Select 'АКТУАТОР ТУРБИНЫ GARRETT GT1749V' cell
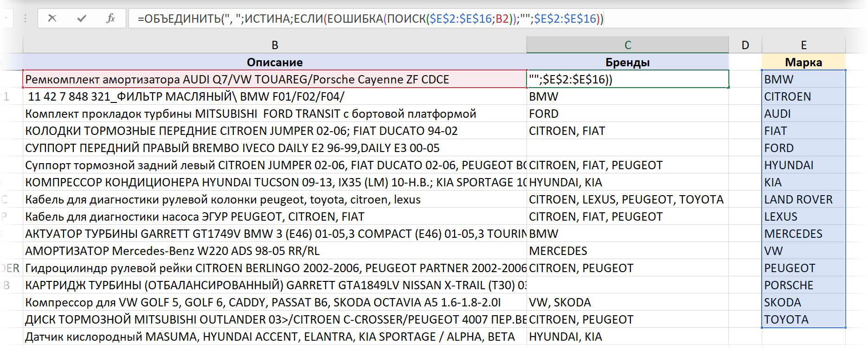 pyautogui.click(x=275, y=234)
